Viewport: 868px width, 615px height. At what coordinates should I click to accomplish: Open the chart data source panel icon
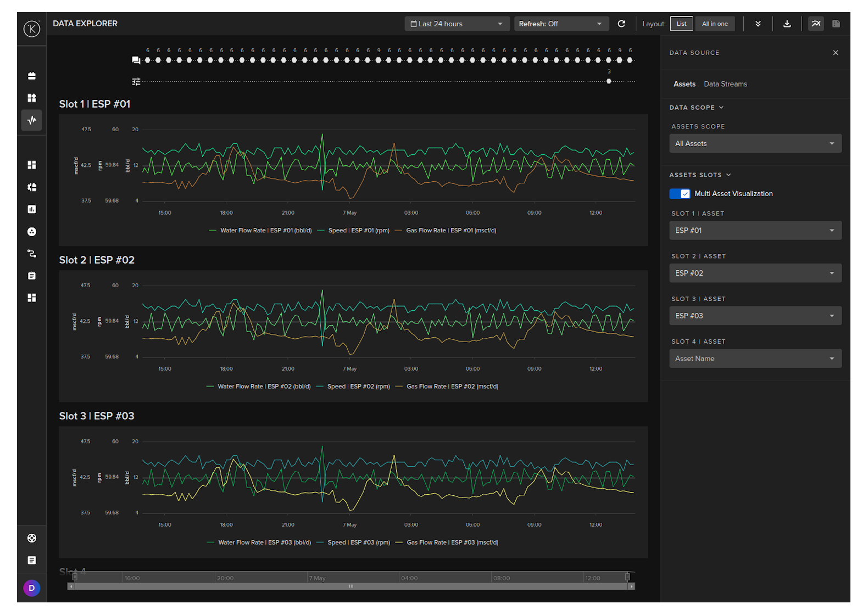(816, 24)
